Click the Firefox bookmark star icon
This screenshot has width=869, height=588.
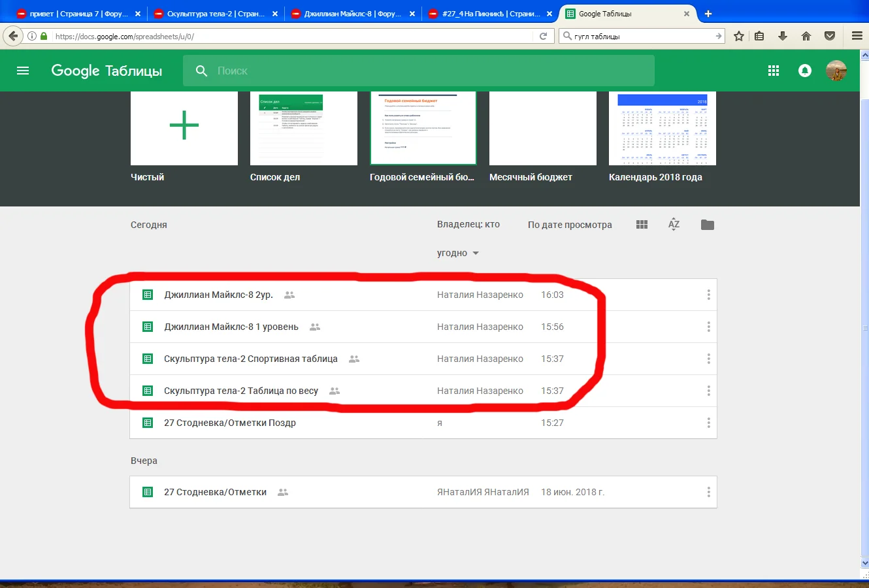(x=738, y=36)
